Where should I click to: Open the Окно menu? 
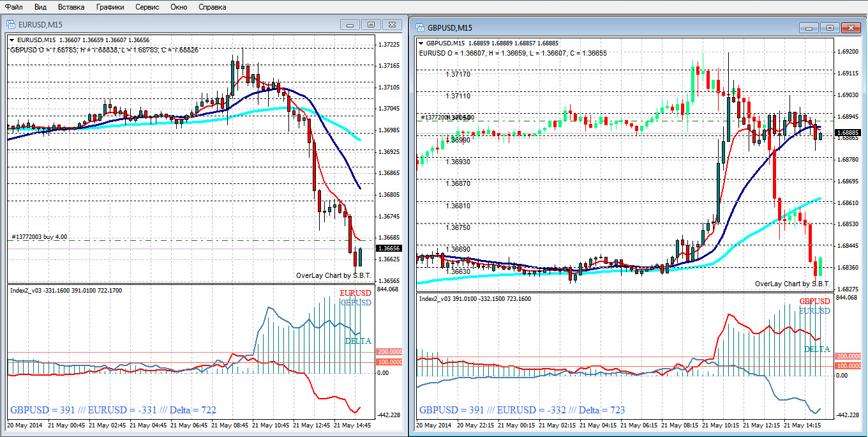click(179, 7)
